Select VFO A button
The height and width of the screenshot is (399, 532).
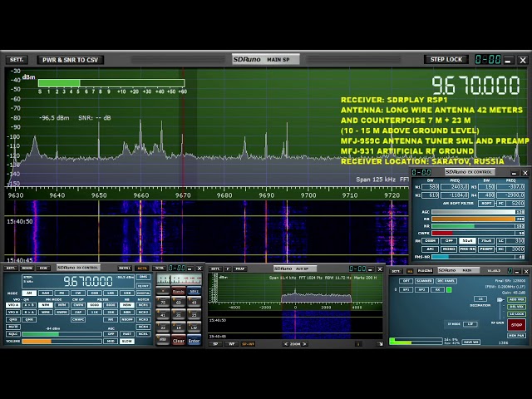coord(13,305)
